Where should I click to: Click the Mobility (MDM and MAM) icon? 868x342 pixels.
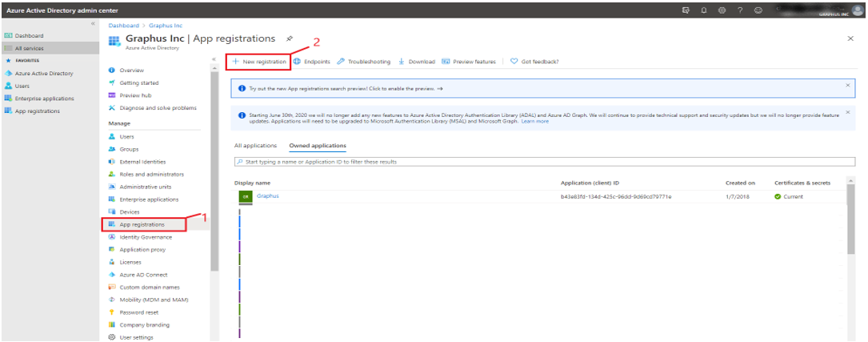(112, 300)
